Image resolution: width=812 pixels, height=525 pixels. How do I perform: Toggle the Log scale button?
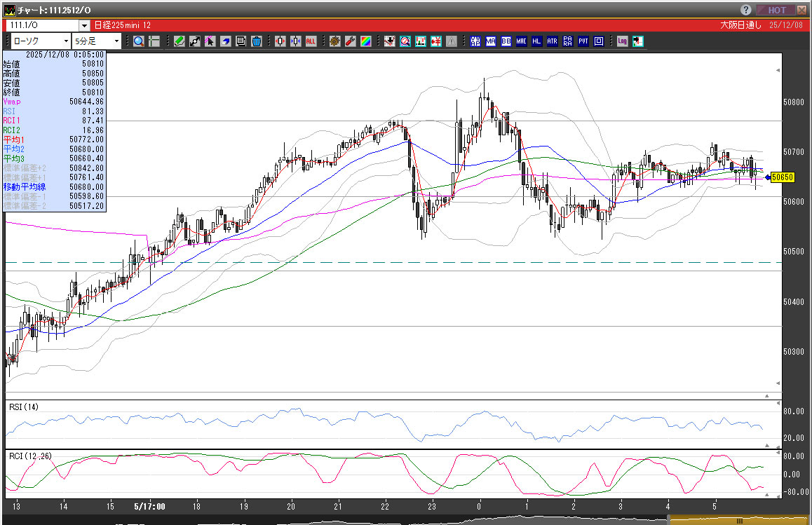click(x=622, y=41)
